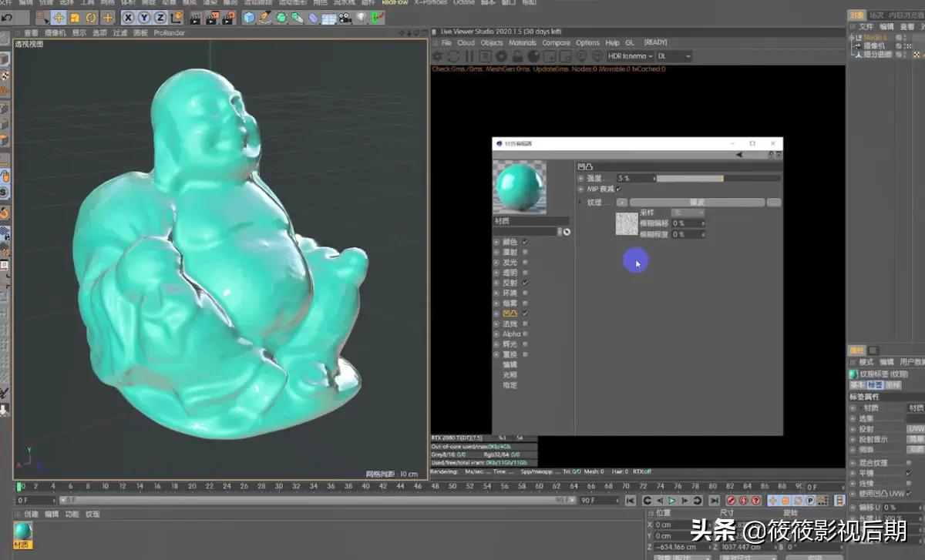Select the Scale tool in the toolbar
925x560 pixels.
pos(74,16)
